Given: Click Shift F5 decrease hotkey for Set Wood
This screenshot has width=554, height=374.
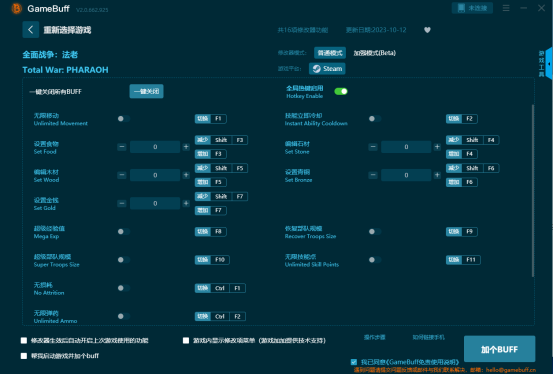Looking at the screenshot, I should tap(221, 168).
